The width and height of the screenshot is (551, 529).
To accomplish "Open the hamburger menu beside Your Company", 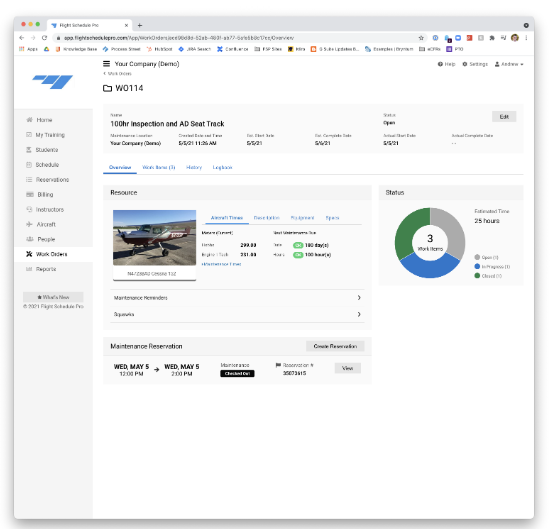I will click(x=106, y=64).
